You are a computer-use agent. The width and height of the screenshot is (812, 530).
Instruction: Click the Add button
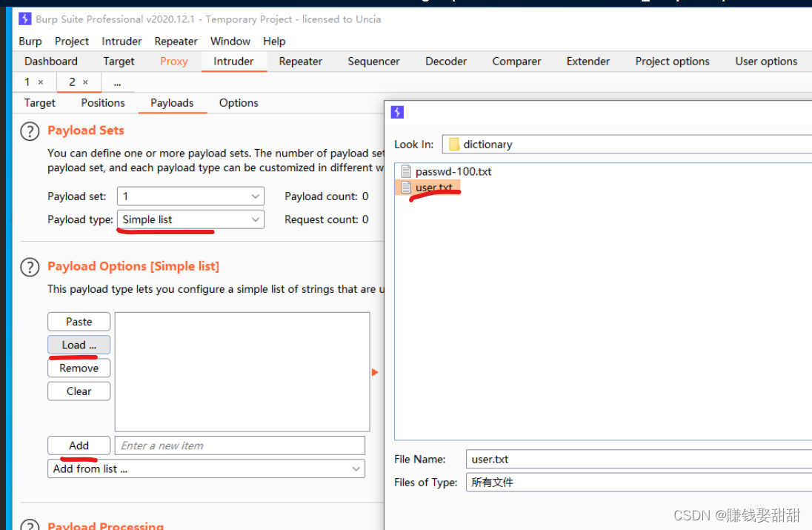tap(79, 445)
